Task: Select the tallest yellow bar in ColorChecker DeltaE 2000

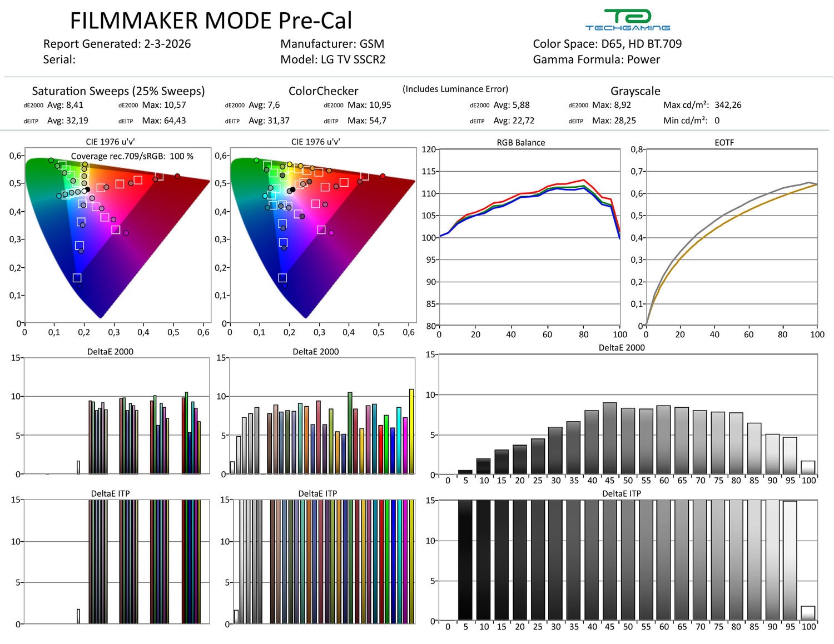Action: click(411, 431)
